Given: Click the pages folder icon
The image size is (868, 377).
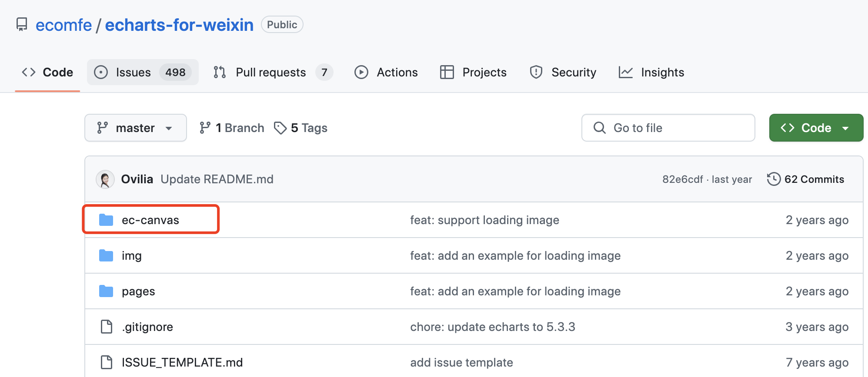Looking at the screenshot, I should tap(106, 291).
